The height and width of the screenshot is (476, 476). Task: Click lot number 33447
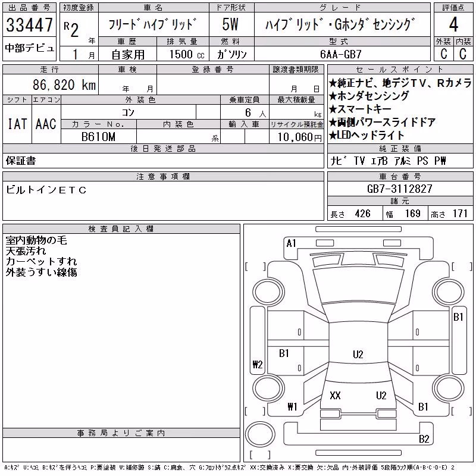point(29,25)
